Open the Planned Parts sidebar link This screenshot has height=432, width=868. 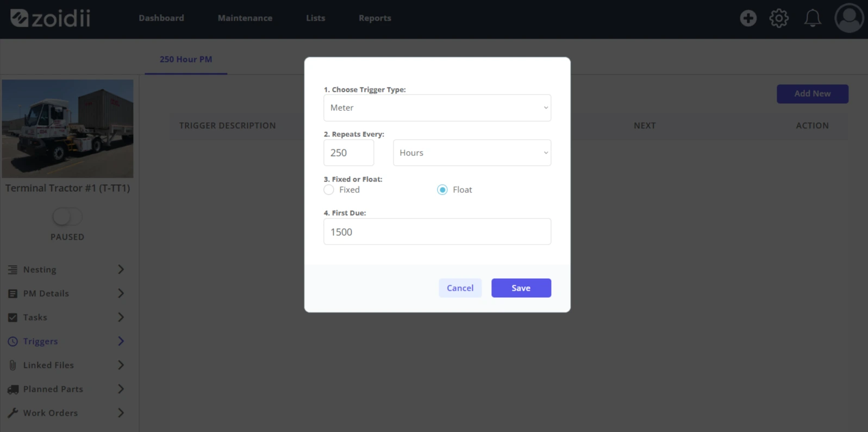pos(53,389)
